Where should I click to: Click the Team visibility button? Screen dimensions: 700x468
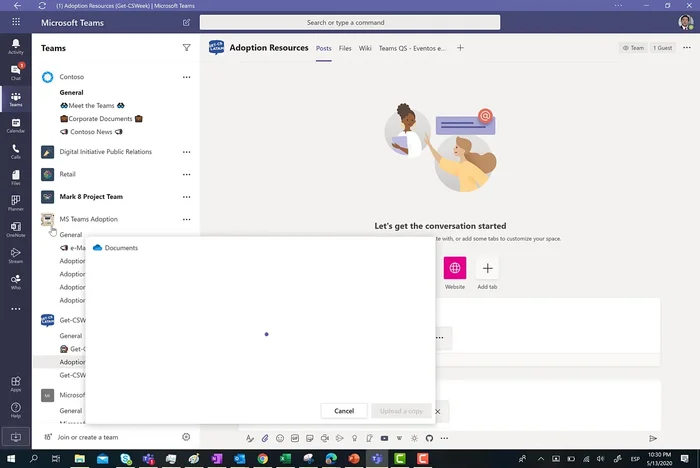(633, 48)
